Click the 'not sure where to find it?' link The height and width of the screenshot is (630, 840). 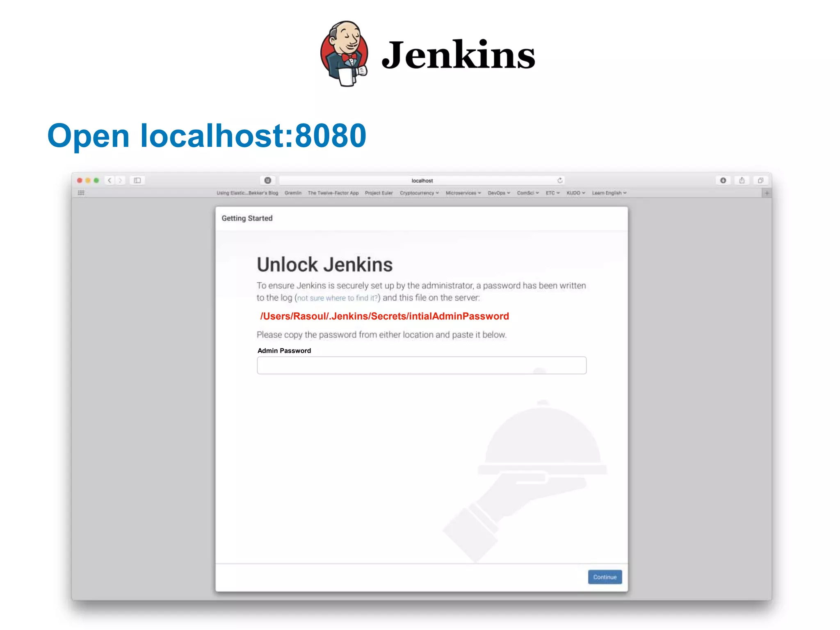point(337,298)
